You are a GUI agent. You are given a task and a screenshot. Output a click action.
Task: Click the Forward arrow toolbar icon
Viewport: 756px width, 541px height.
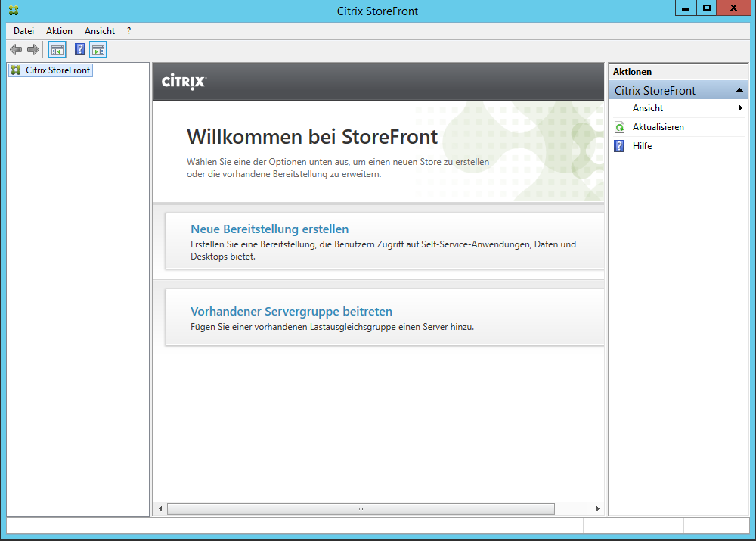(x=33, y=49)
